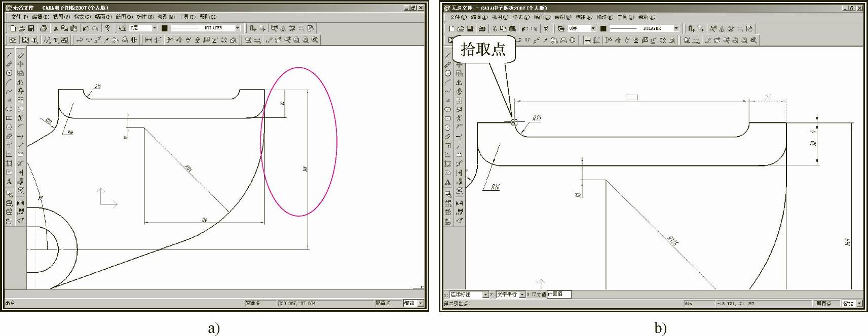
Task: Open 帮助 menu in right window
Action: click(x=646, y=17)
